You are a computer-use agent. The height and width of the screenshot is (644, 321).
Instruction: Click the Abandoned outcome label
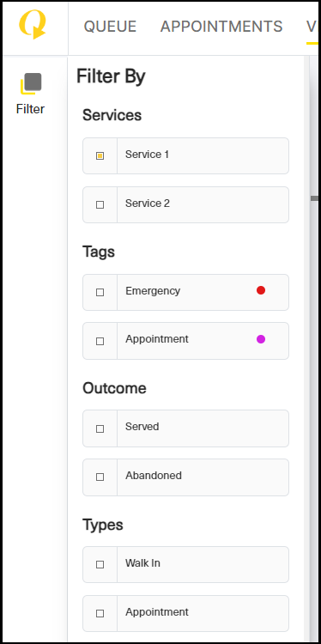(x=154, y=476)
